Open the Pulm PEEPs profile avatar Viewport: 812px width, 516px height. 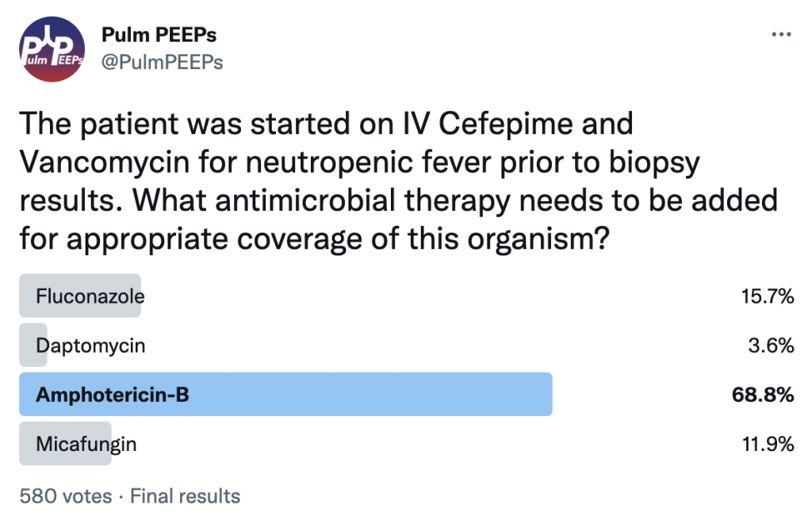(x=52, y=49)
